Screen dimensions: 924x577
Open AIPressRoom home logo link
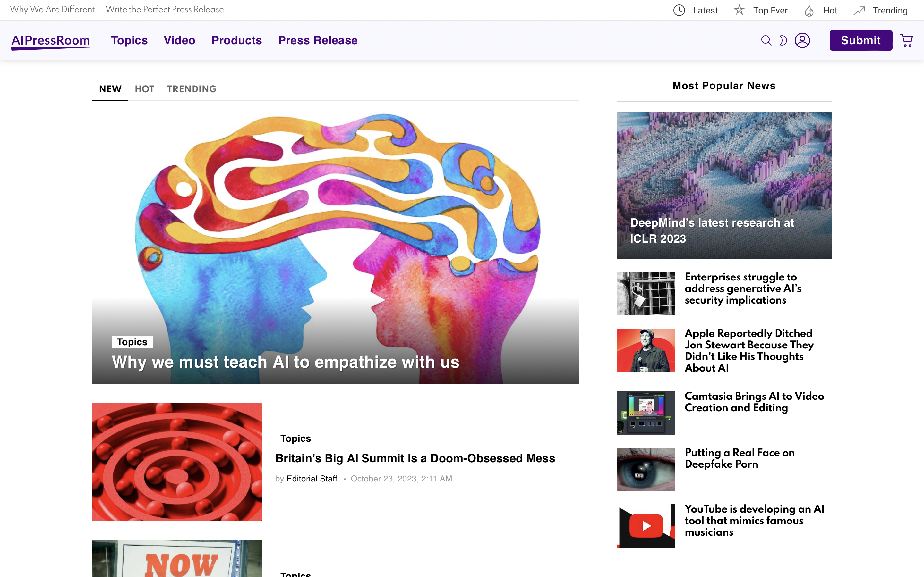point(50,40)
